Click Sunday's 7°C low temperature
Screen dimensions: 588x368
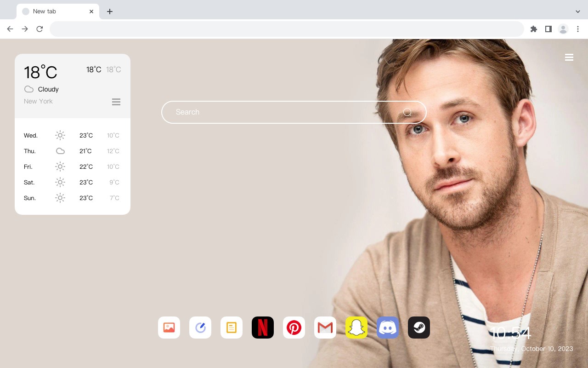(114, 198)
